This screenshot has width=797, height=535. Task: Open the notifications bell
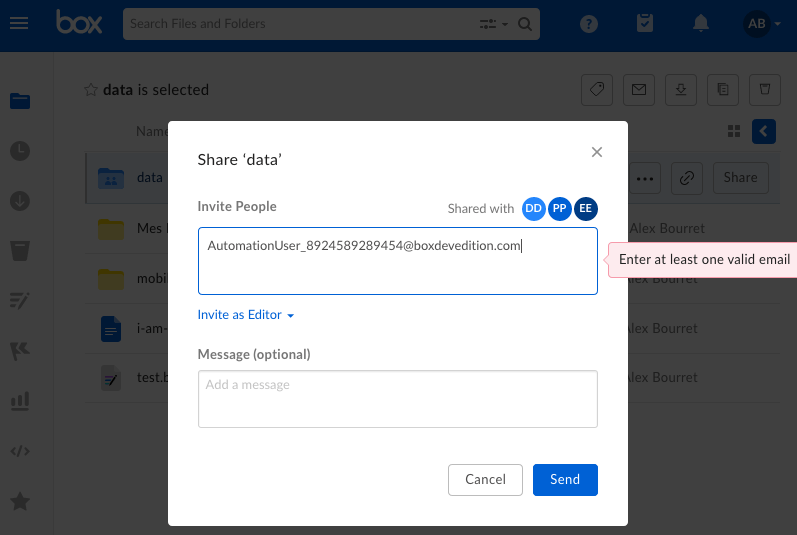point(702,23)
